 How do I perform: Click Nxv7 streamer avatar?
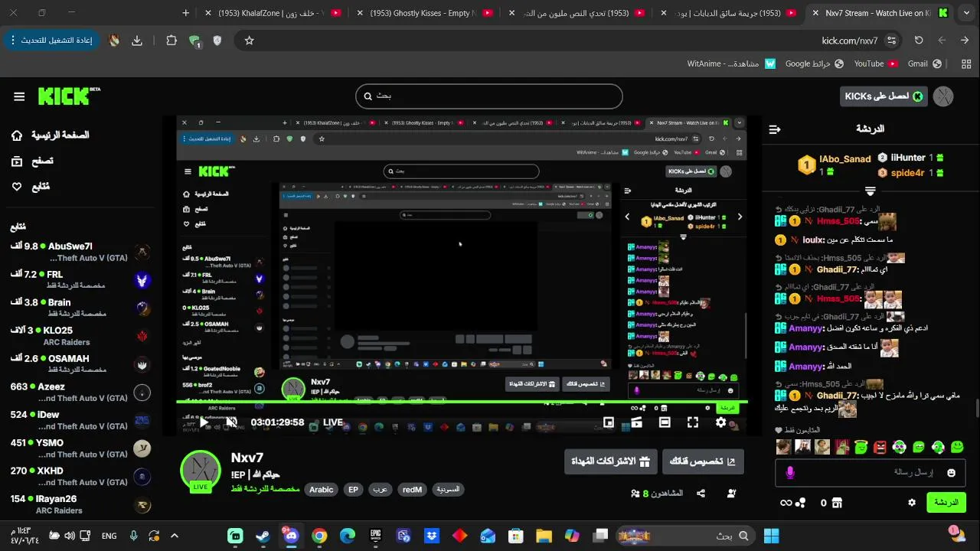pos(201,470)
